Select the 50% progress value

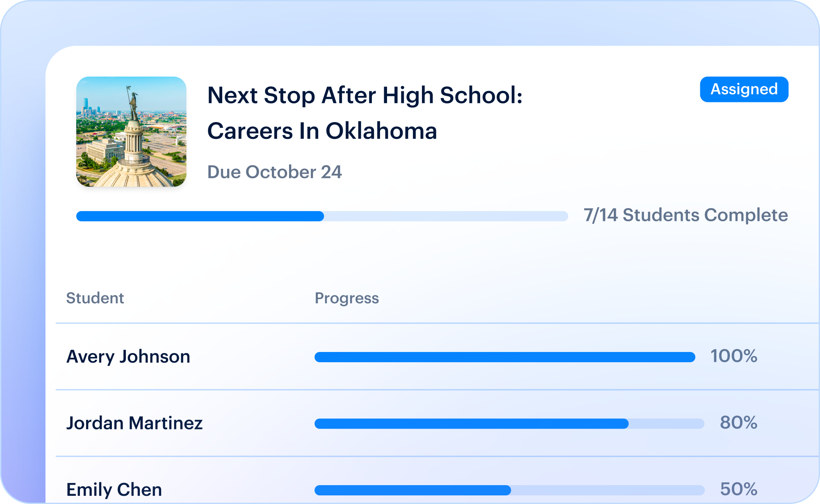pos(738,489)
